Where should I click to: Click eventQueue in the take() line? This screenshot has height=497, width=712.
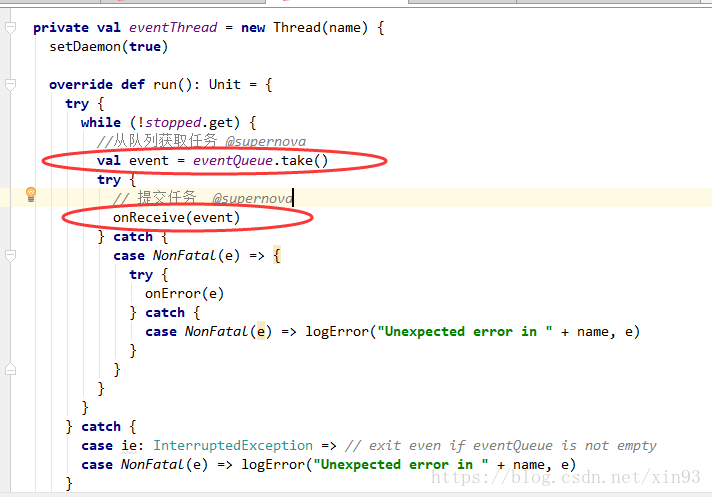(x=233, y=161)
